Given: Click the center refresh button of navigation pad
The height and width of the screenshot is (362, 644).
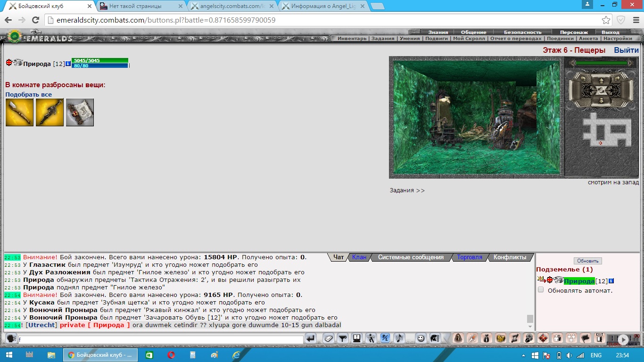Looking at the screenshot, I should (601, 90).
